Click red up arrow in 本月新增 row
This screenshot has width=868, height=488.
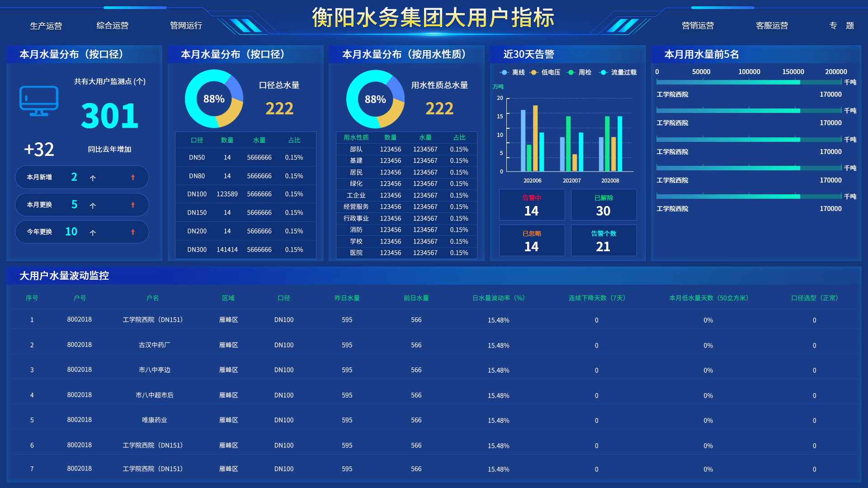point(133,177)
